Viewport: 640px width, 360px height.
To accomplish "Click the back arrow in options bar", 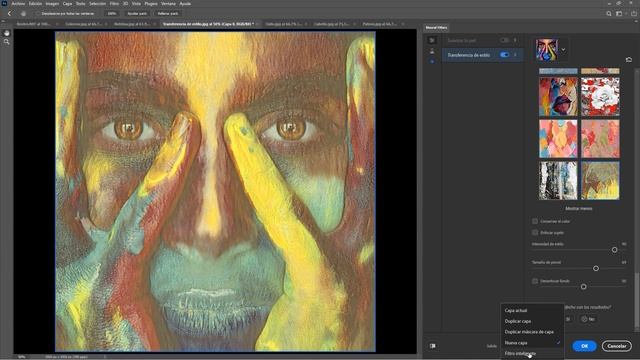I will coord(9,13).
